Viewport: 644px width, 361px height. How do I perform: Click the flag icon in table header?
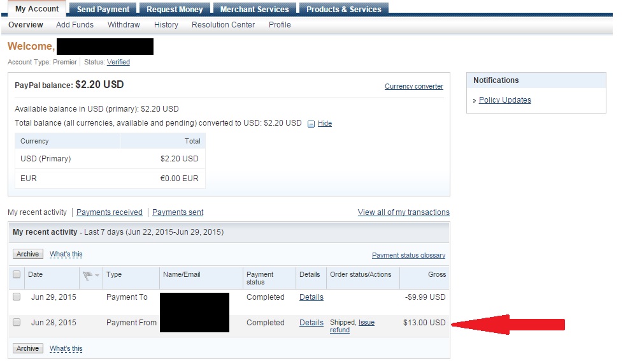(87, 276)
